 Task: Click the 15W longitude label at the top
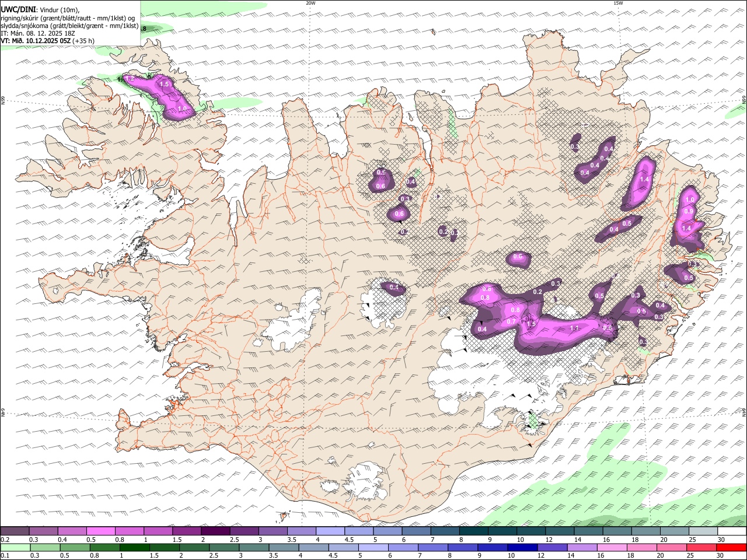(x=618, y=3)
